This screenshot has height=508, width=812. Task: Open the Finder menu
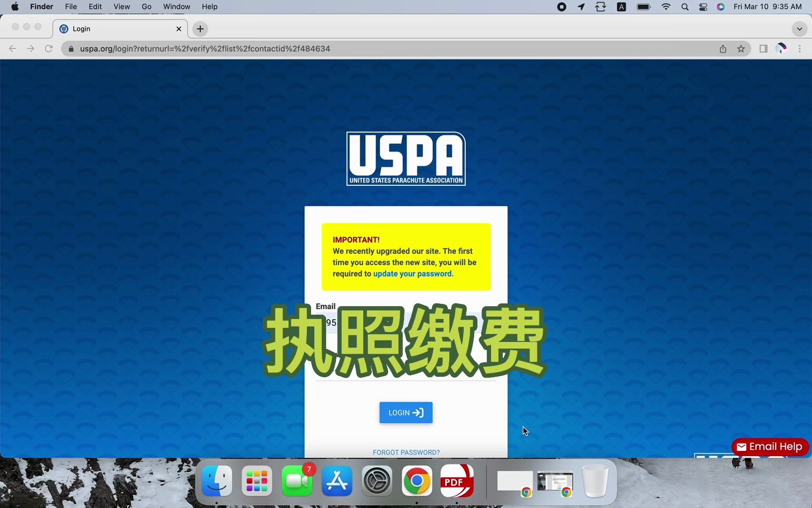point(41,7)
